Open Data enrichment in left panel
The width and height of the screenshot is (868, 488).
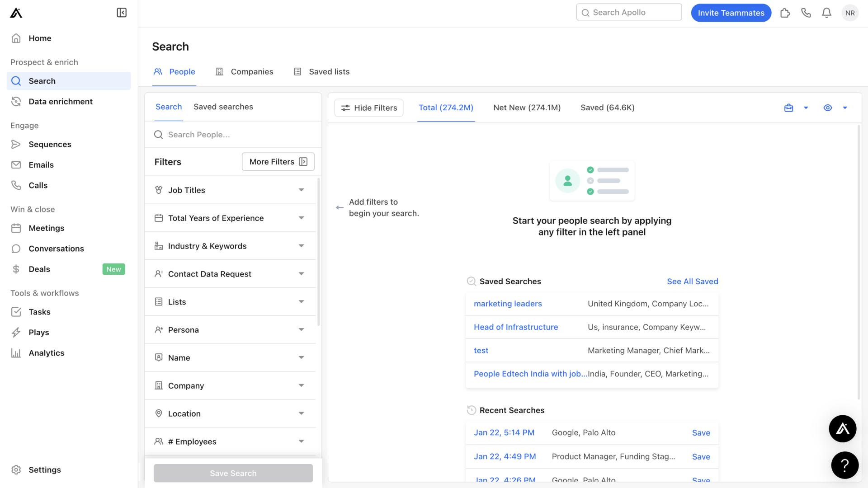[x=60, y=101]
